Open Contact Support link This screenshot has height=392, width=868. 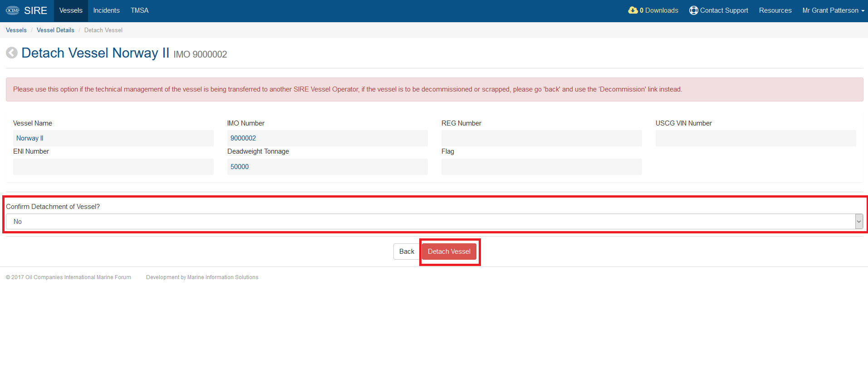719,10
